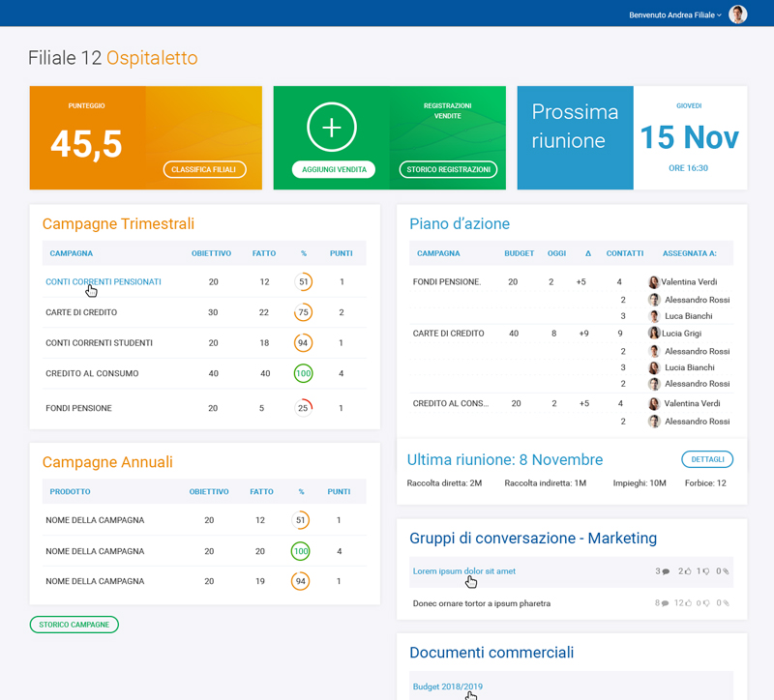
Task: Click 75% progress ring for Carte di Credito
Action: (303, 312)
